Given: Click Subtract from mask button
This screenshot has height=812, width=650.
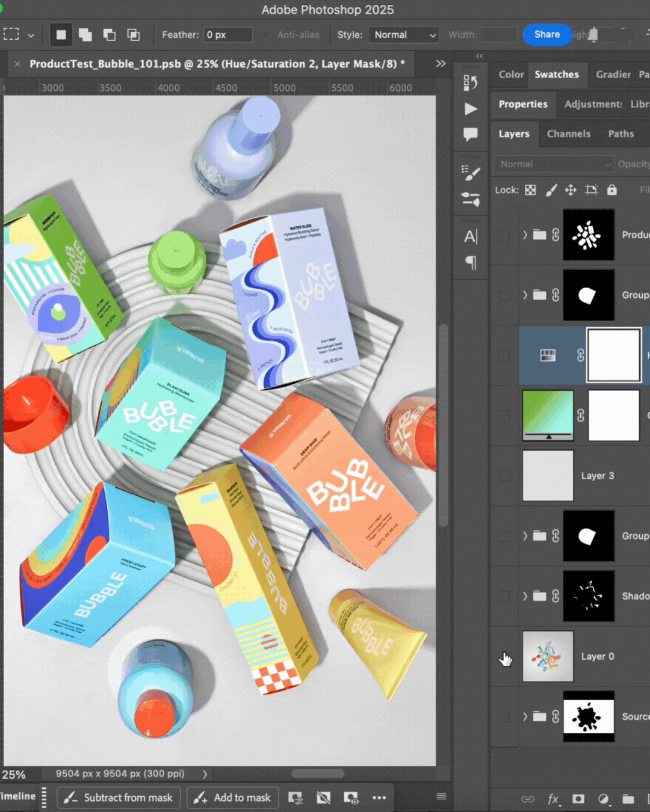Looking at the screenshot, I should point(119,798).
